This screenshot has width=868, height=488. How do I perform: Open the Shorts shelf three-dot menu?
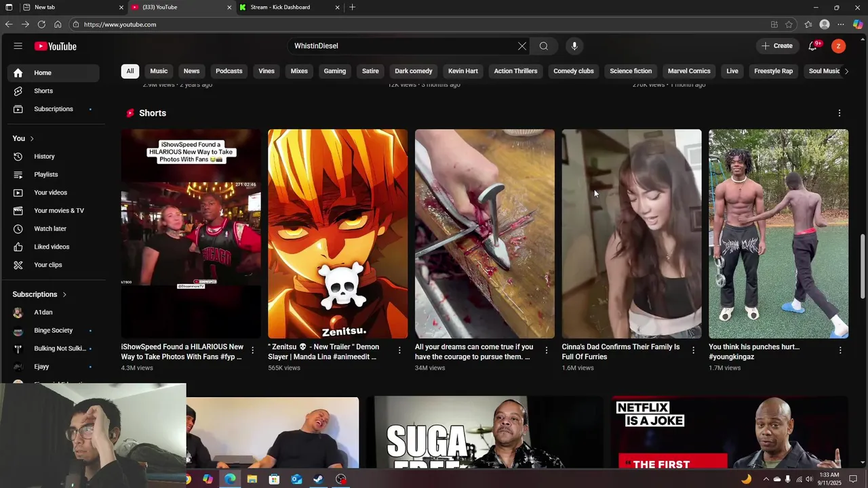(840, 113)
